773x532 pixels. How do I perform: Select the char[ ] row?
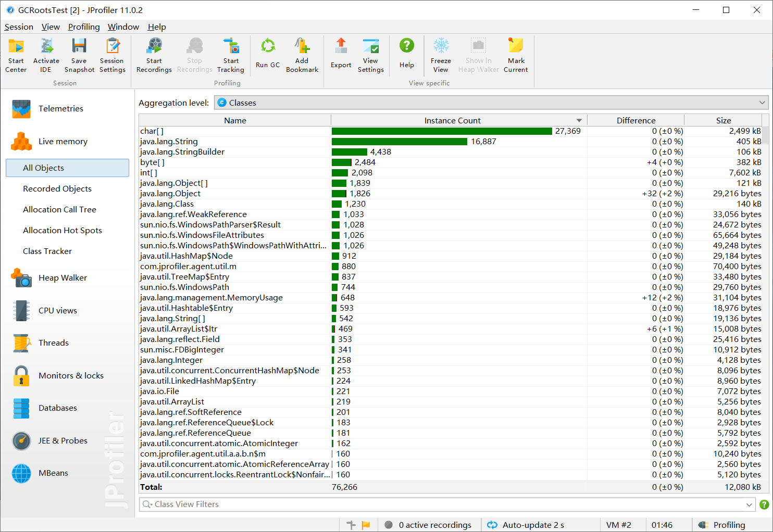point(451,131)
